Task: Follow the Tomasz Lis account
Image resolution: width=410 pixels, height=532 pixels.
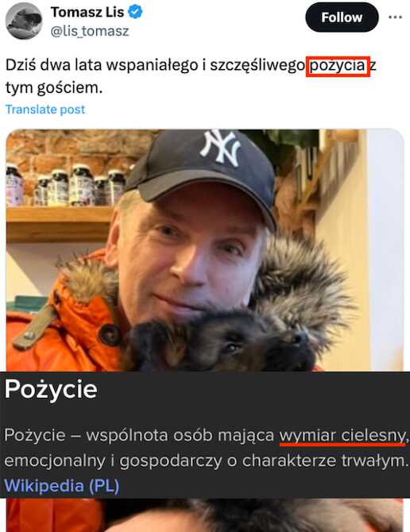Action: click(342, 17)
